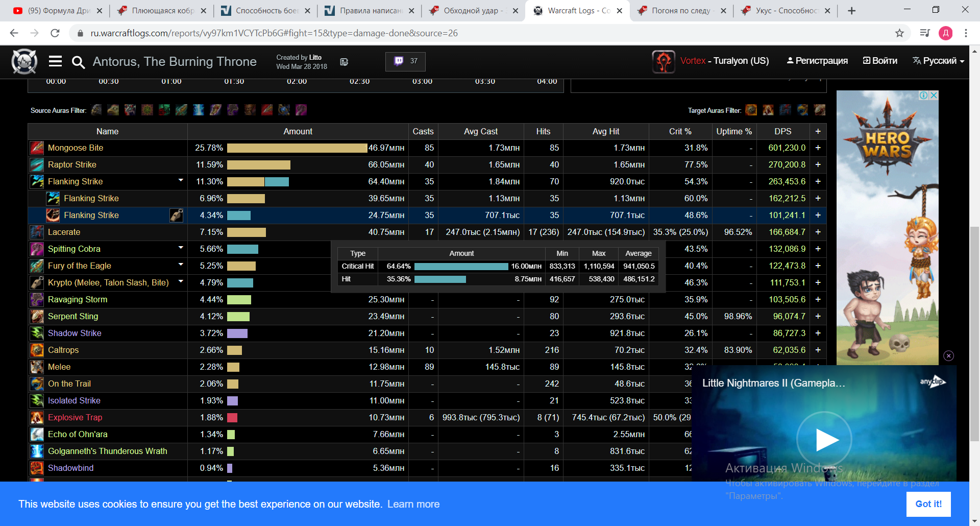
Task: Play the Little Nightmares II video
Action: pyautogui.click(x=824, y=440)
